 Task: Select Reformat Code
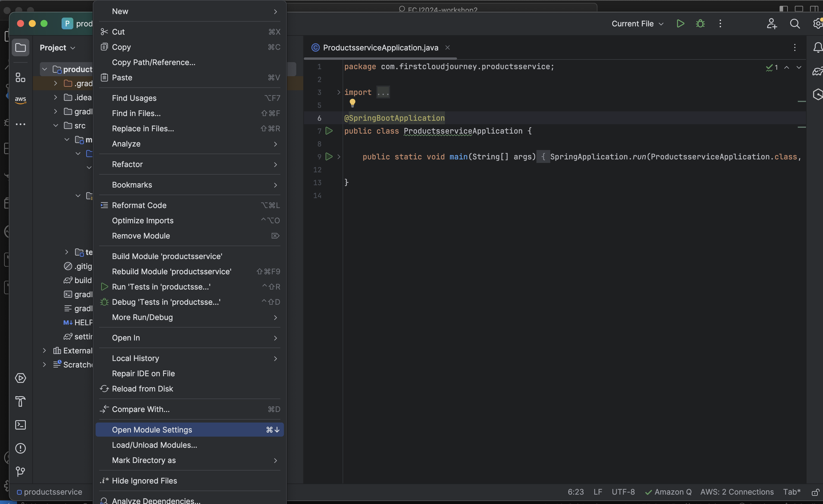coord(189,205)
